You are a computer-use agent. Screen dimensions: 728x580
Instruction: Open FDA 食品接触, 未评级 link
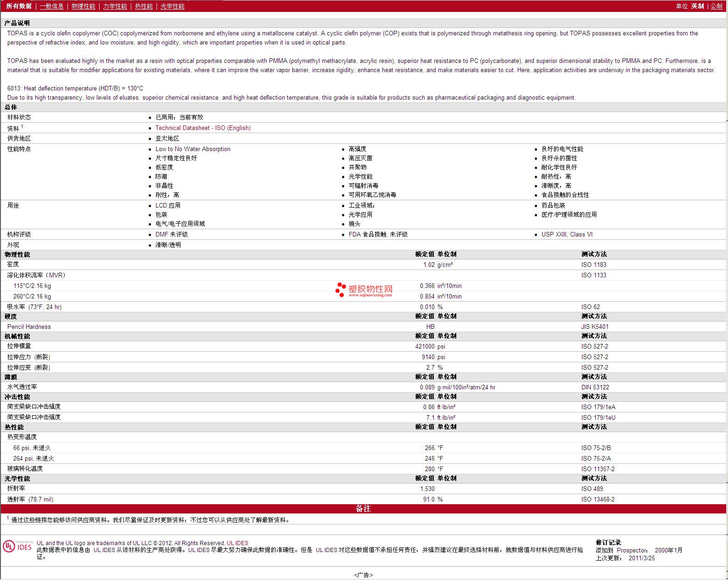[378, 234]
